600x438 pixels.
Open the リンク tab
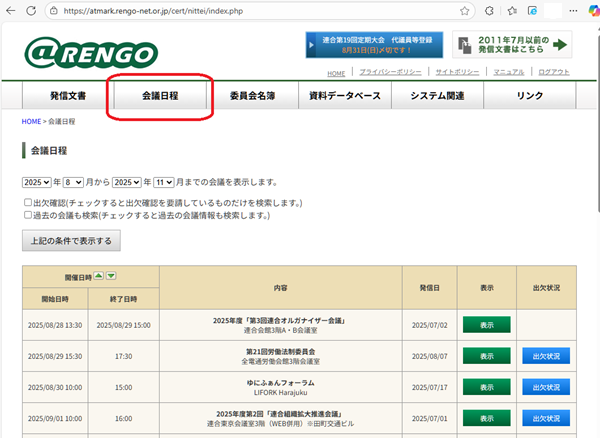click(530, 96)
